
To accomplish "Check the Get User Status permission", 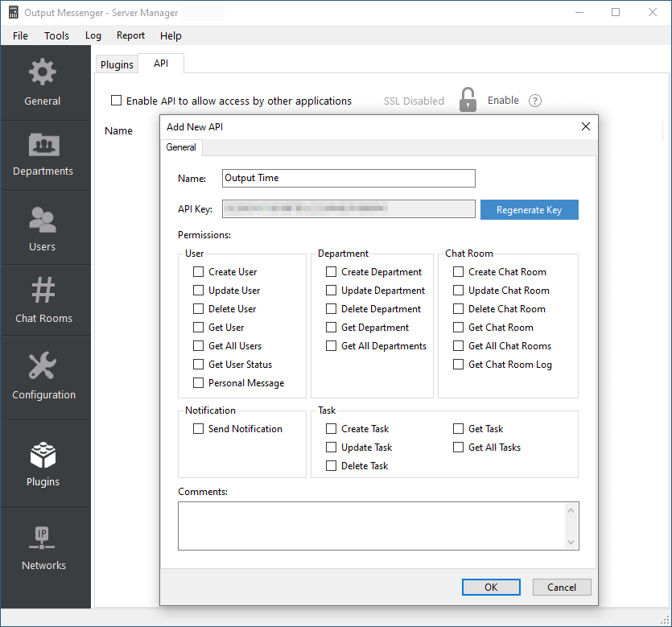I will point(198,364).
